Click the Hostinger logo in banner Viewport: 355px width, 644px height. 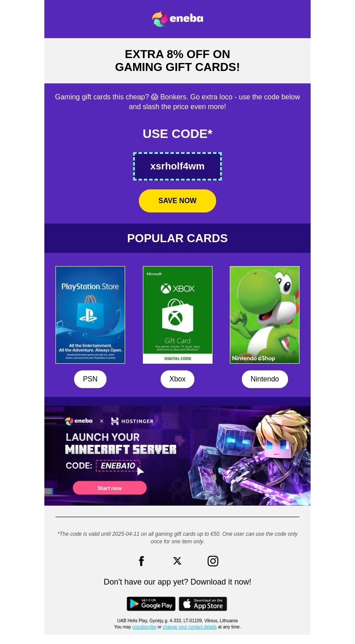[x=132, y=421]
